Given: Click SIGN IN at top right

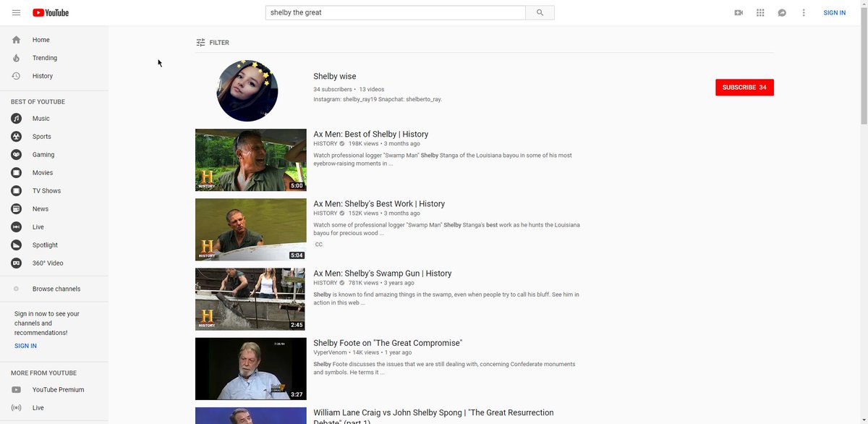Looking at the screenshot, I should pos(834,13).
